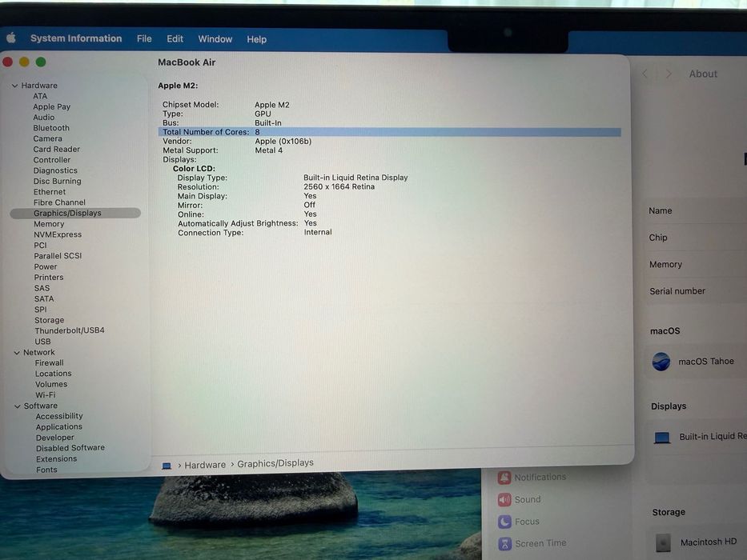747x560 pixels.
Task: Open the Window menu
Action: tap(215, 39)
